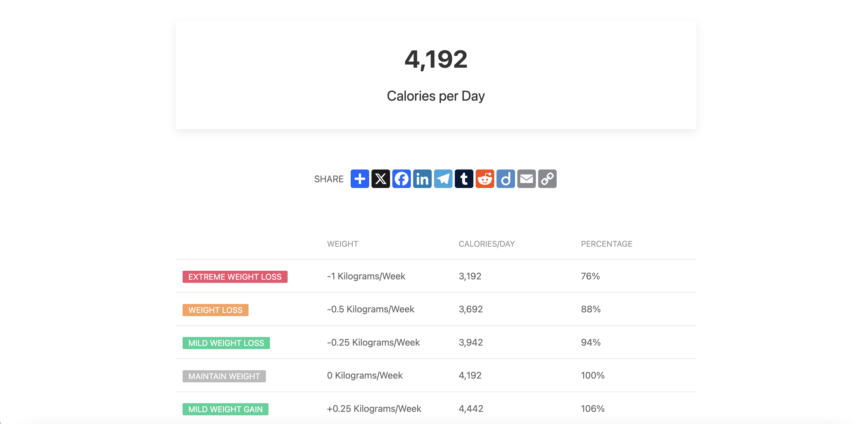
Task: Click the EXTREME WEIGHT LOSS badge
Action: [235, 276]
